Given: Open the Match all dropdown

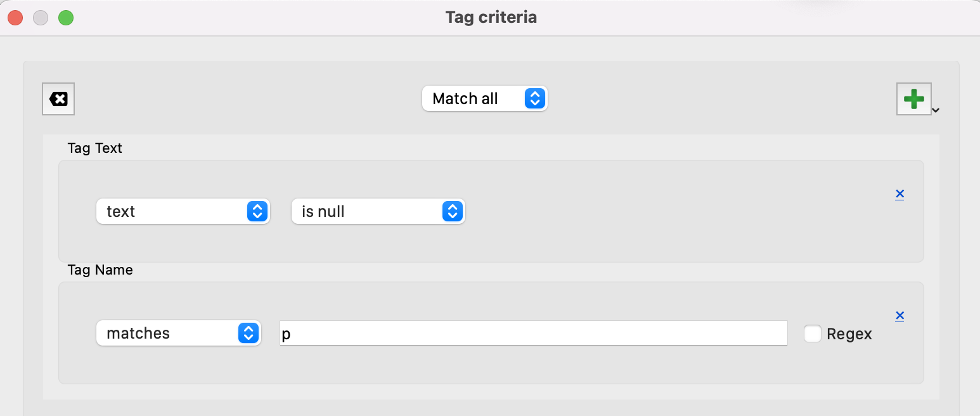Looking at the screenshot, I should [484, 99].
